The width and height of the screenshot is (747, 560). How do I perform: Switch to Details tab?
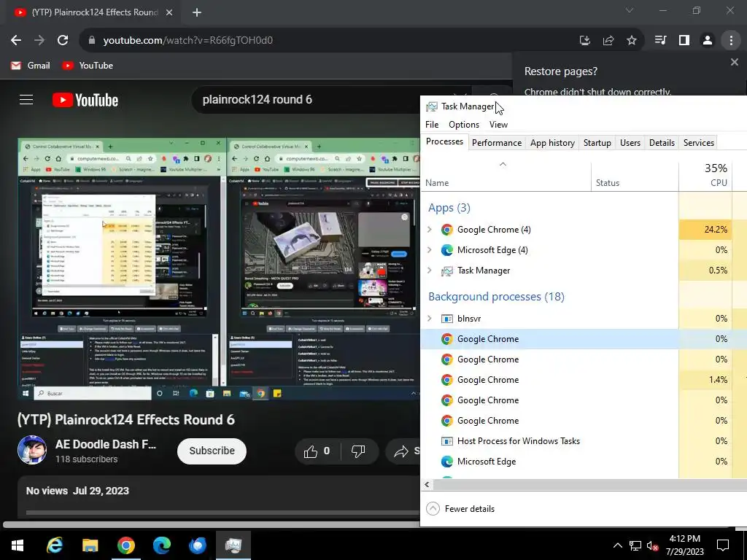point(662,143)
